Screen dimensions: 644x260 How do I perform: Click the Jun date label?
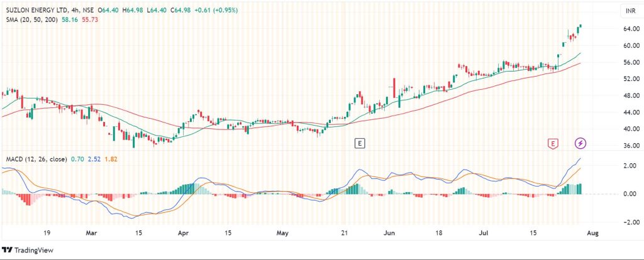click(x=389, y=233)
